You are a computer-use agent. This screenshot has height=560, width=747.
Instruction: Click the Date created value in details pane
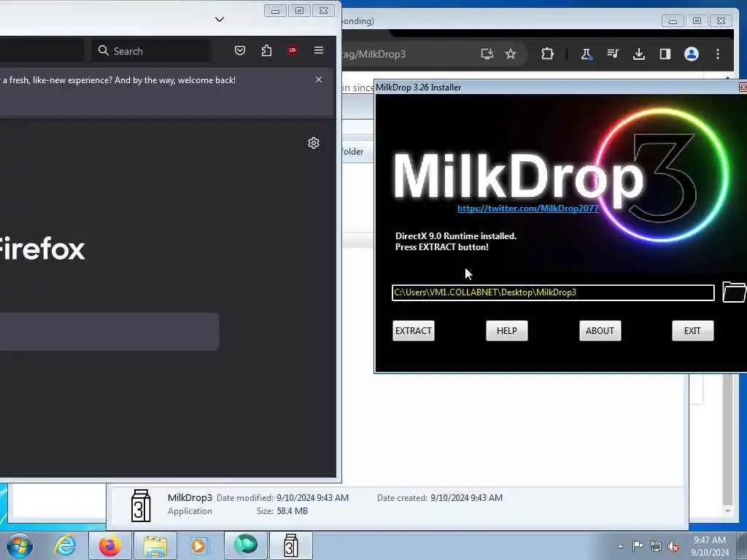click(x=466, y=497)
